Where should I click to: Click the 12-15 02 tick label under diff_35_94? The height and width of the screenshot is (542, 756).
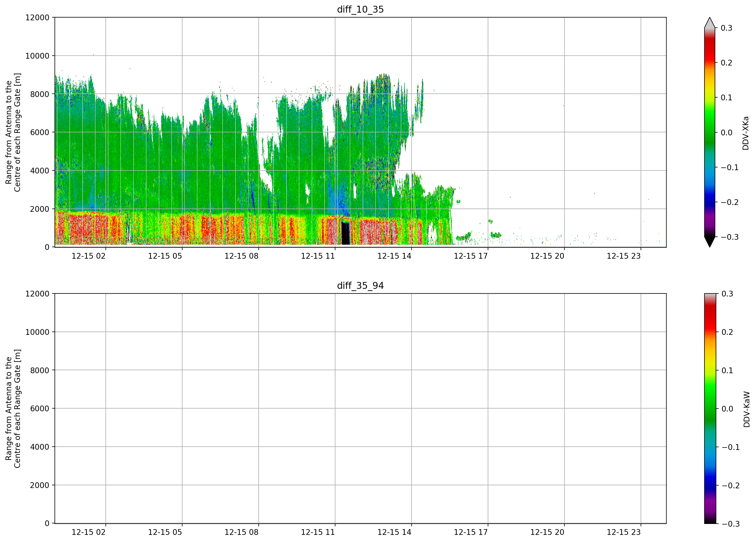(89, 532)
